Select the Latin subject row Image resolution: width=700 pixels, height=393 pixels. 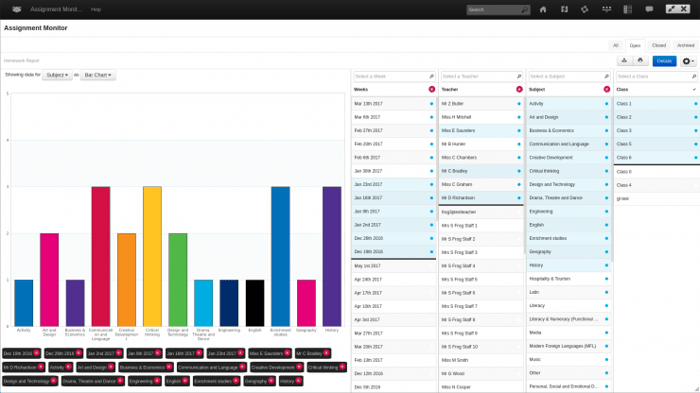(568, 292)
